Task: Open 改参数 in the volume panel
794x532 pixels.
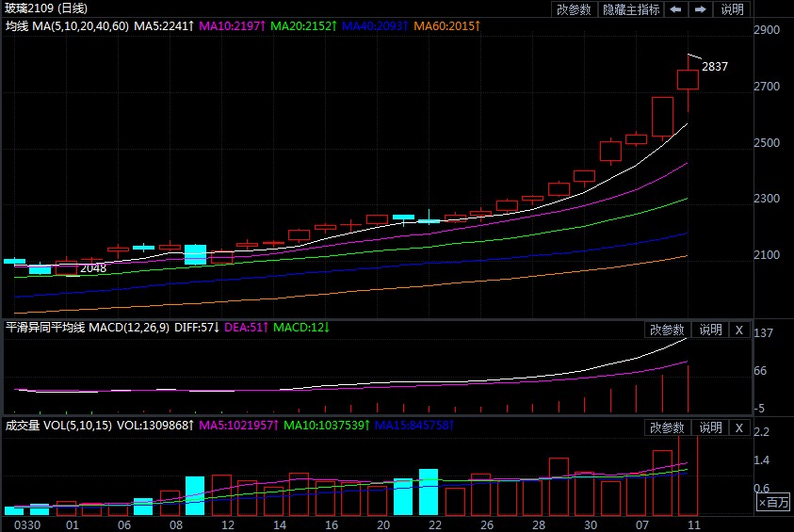Action: pos(667,427)
